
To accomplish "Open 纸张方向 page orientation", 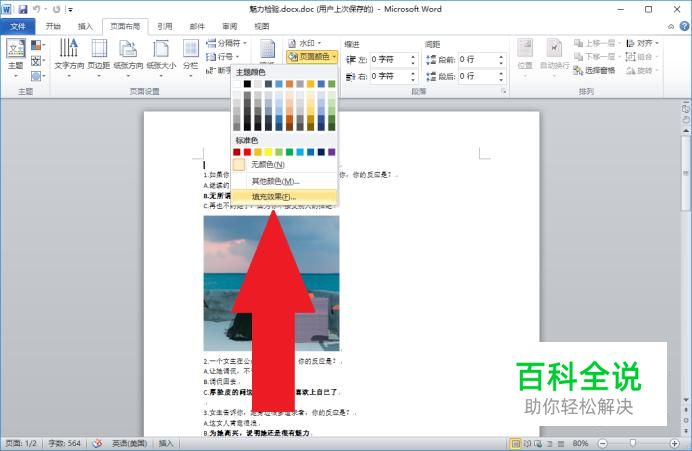I will [x=128, y=56].
